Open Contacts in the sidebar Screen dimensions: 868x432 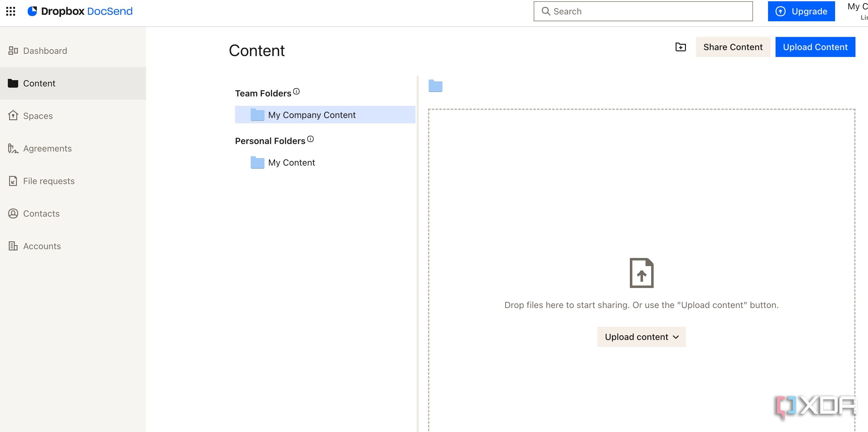tap(73, 213)
